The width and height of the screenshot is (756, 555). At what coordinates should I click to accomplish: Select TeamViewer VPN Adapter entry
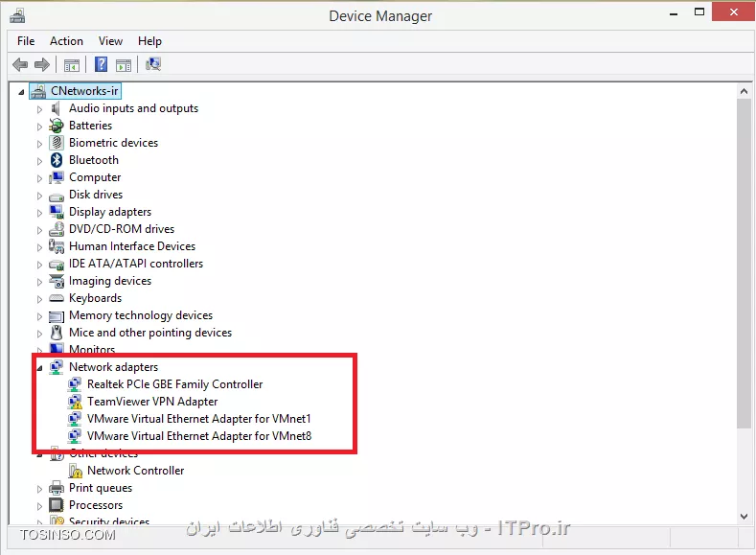click(152, 402)
